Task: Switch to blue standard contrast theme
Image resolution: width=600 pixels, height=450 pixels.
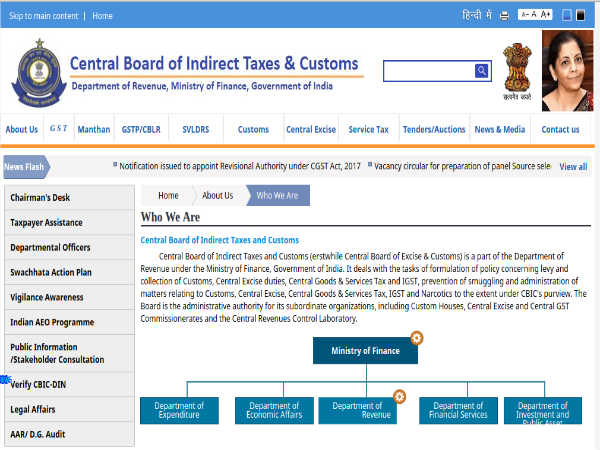Action: pos(567,16)
